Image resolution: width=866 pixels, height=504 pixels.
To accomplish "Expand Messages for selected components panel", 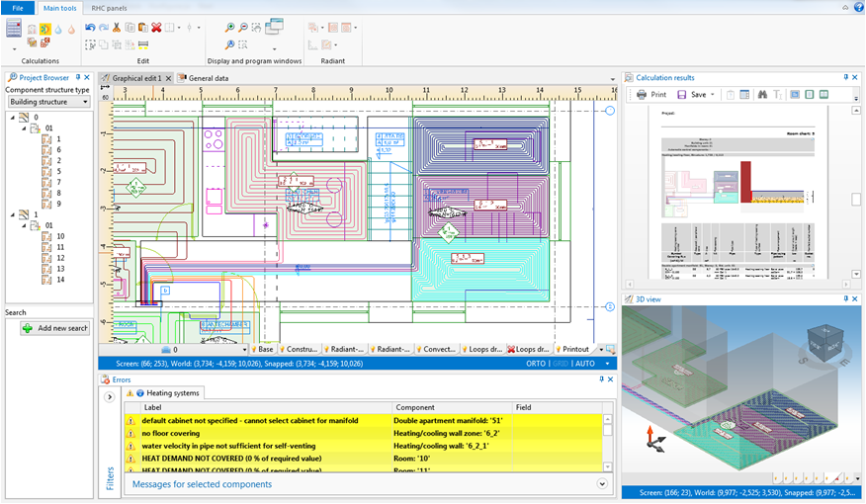I will 602,484.
